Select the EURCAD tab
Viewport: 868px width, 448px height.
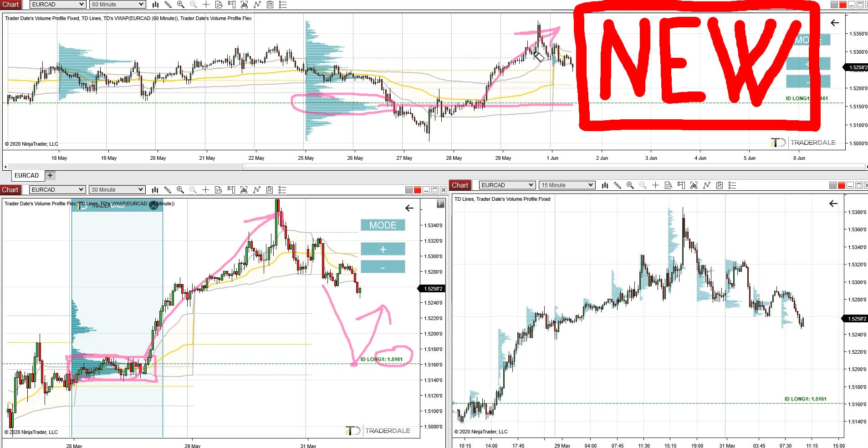click(x=26, y=175)
